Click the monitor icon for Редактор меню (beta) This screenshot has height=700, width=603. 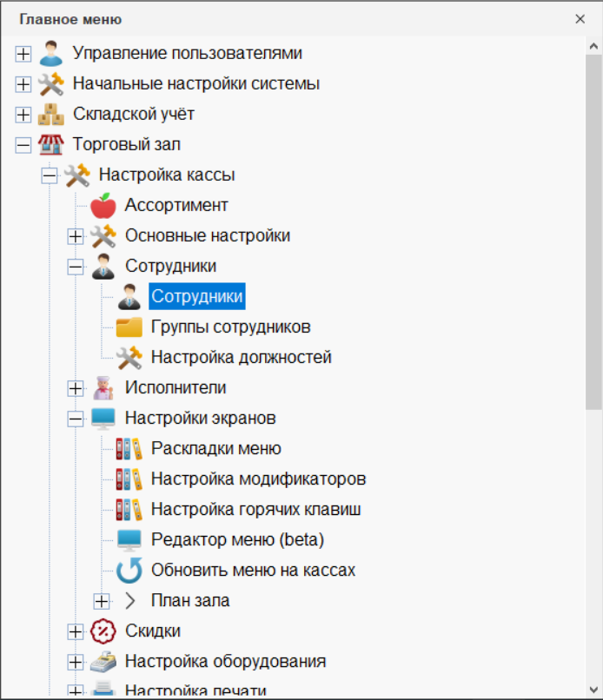129,540
